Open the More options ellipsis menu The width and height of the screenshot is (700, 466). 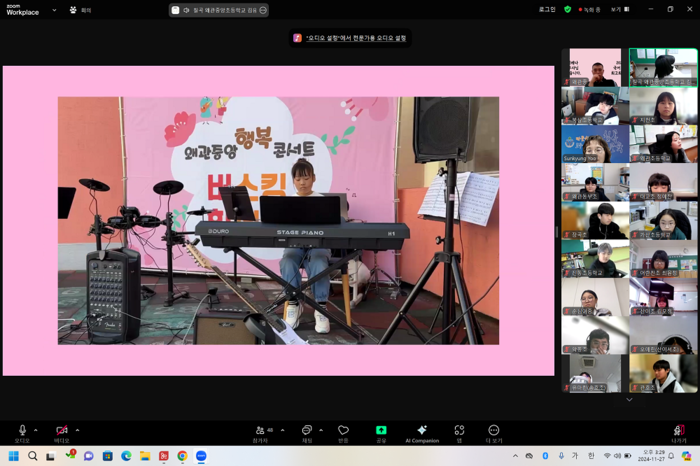[x=494, y=432]
